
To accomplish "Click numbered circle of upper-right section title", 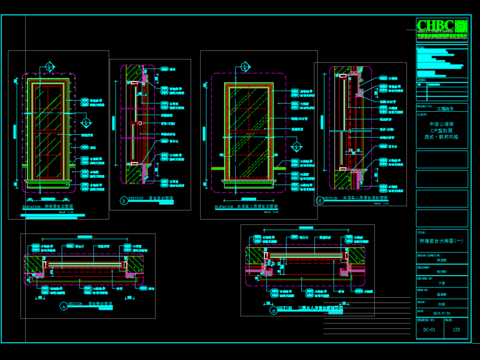I will [320, 200].
